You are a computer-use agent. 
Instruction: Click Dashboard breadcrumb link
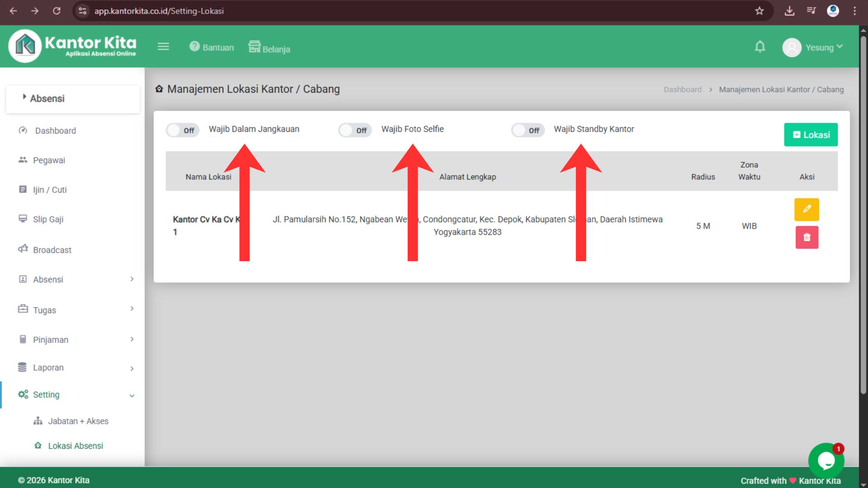682,89
